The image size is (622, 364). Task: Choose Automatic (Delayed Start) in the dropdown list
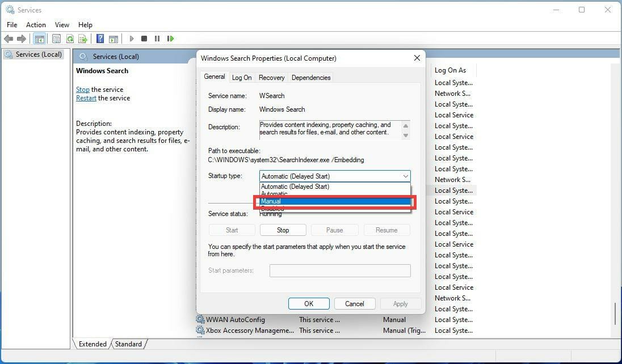[335, 187]
